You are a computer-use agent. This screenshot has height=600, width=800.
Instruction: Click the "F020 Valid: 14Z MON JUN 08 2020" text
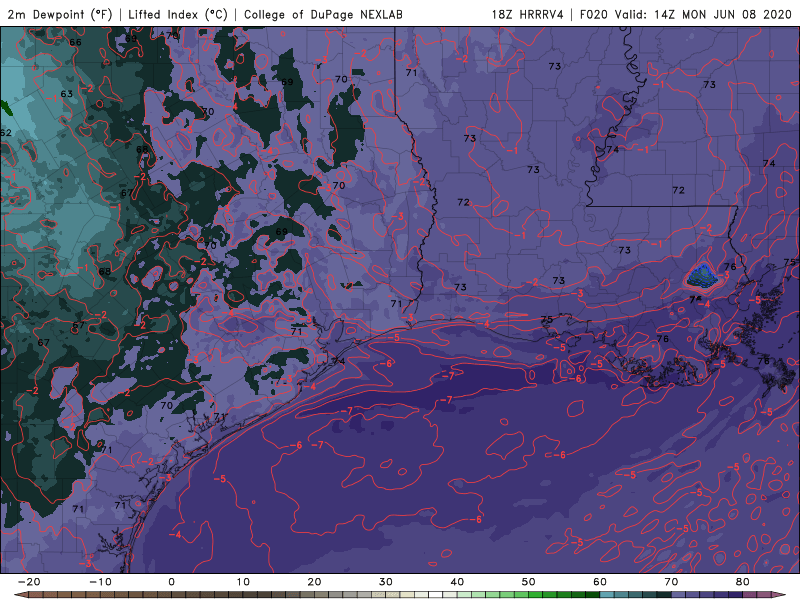686,14
